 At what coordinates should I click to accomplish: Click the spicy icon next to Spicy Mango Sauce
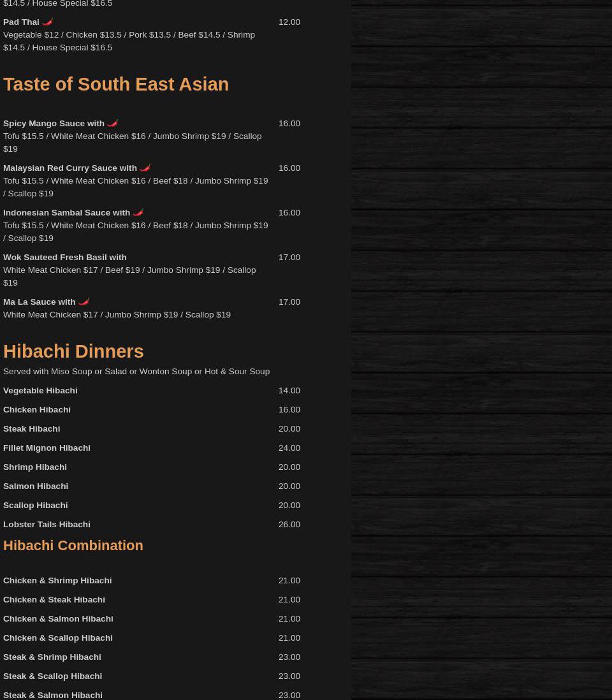pos(113,123)
